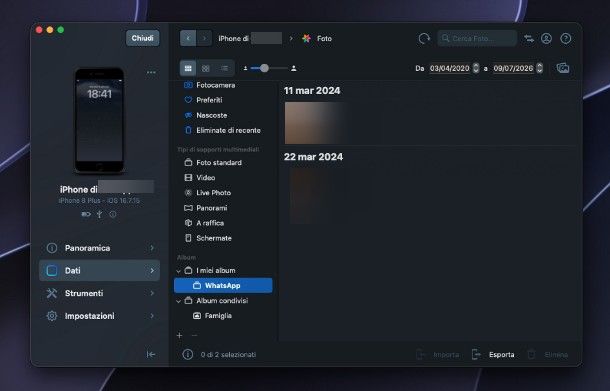The image size is (610, 391).
Task: Click the iPhone device preview image
Action: point(100,121)
